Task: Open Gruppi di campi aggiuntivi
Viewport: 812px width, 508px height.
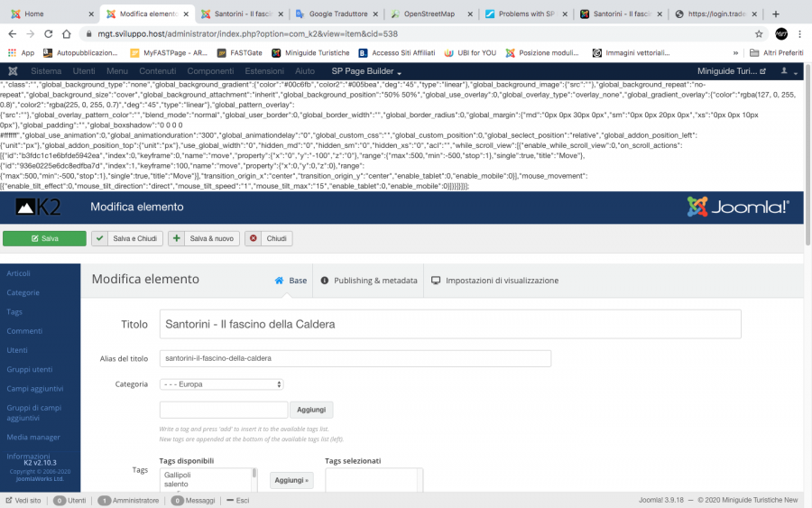Action: pyautogui.click(x=34, y=412)
